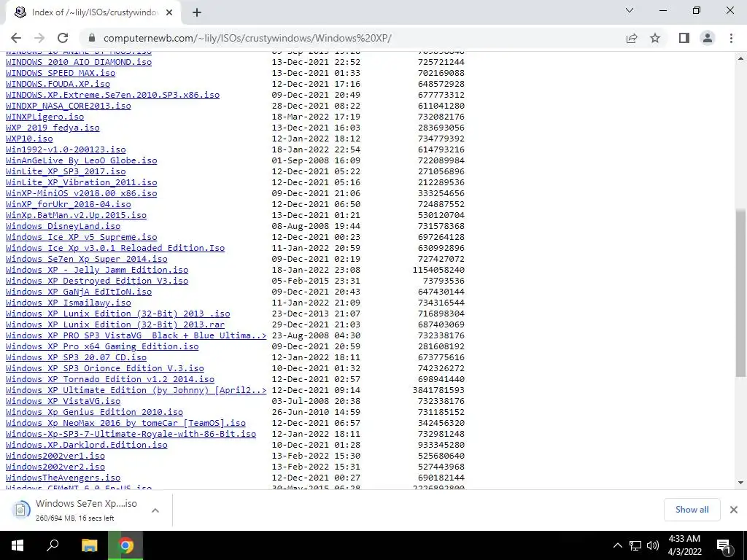Download WinXP_forUkr_2018-04.iso
The height and width of the screenshot is (560, 747).
point(68,204)
